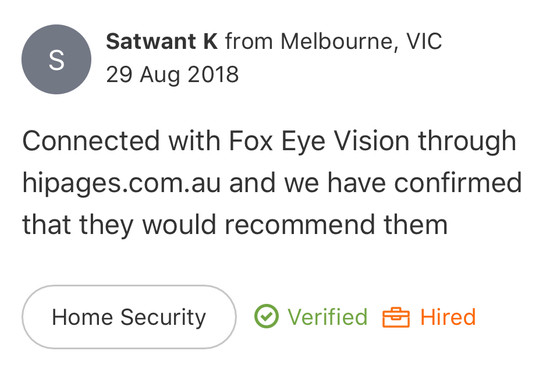Click the word confirmed in the review
550x372 pixels.
[x=458, y=183]
